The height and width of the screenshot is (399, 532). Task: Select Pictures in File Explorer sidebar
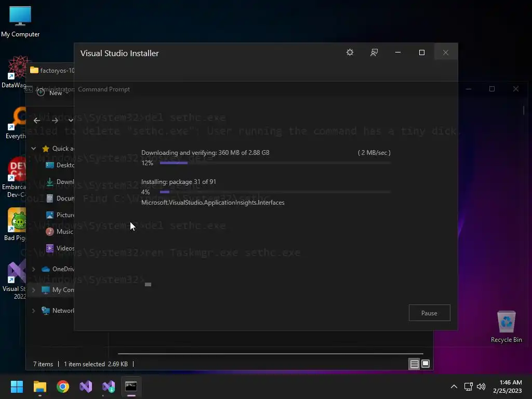60,215
